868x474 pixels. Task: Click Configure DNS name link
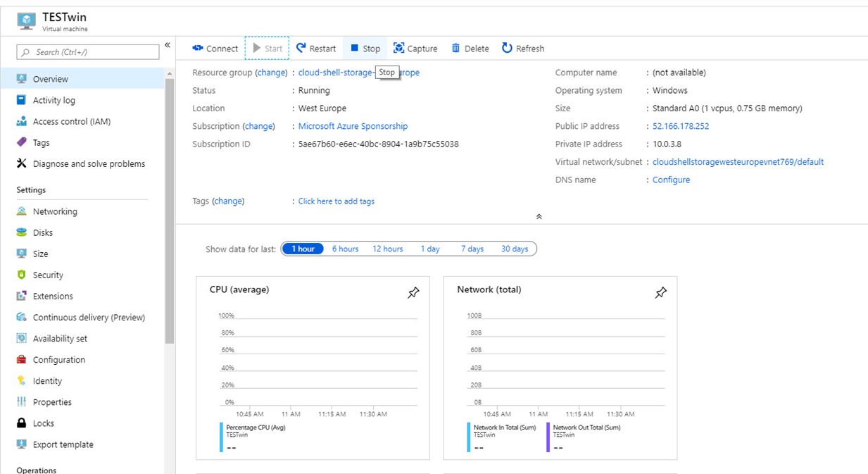pos(671,180)
